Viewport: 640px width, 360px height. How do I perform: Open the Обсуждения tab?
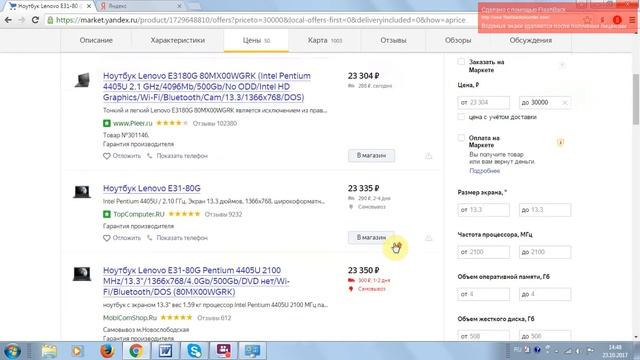(x=531, y=40)
